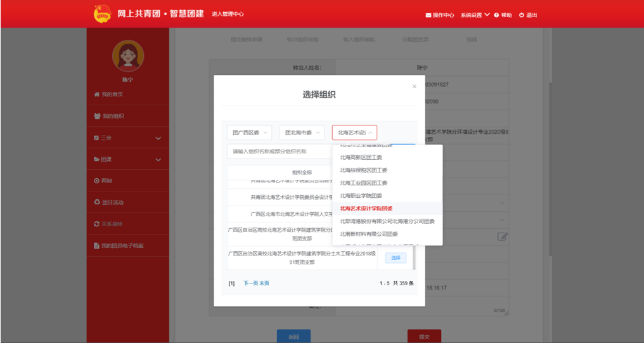Click the user avatar of 陈宁
644x343 pixels.
point(127,56)
